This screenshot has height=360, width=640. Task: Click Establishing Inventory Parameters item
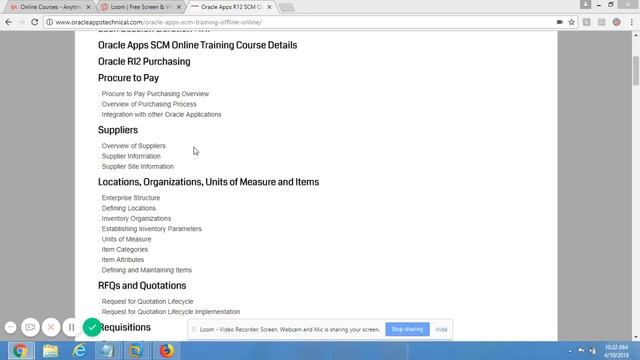(151, 229)
